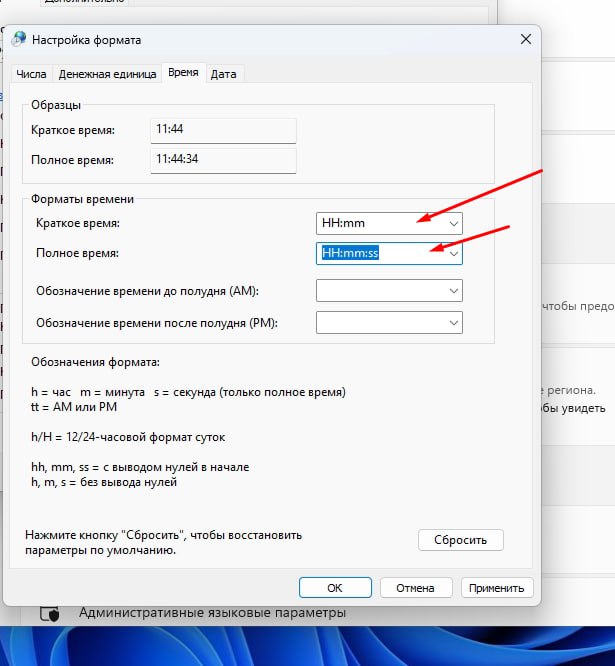Screen dimensions: 615x666
Task: Click the Форматы времени group label
Action: [82, 199]
